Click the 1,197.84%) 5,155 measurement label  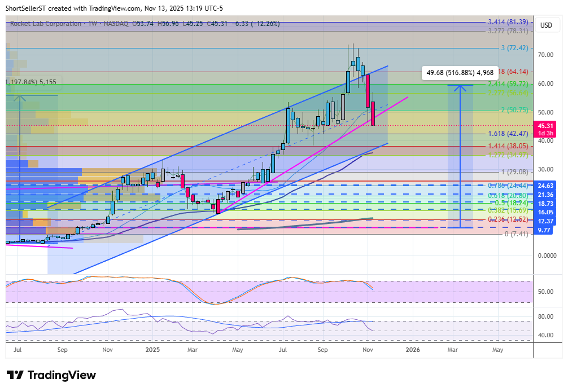(x=32, y=82)
